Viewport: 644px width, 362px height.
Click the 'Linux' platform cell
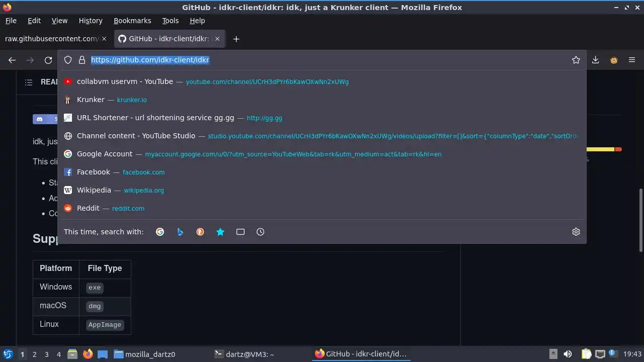[56, 324]
